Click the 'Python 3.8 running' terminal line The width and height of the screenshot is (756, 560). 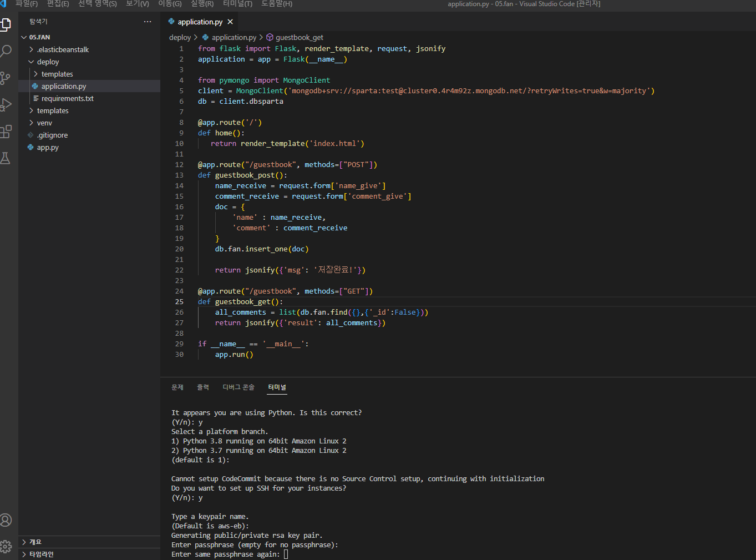tap(259, 441)
